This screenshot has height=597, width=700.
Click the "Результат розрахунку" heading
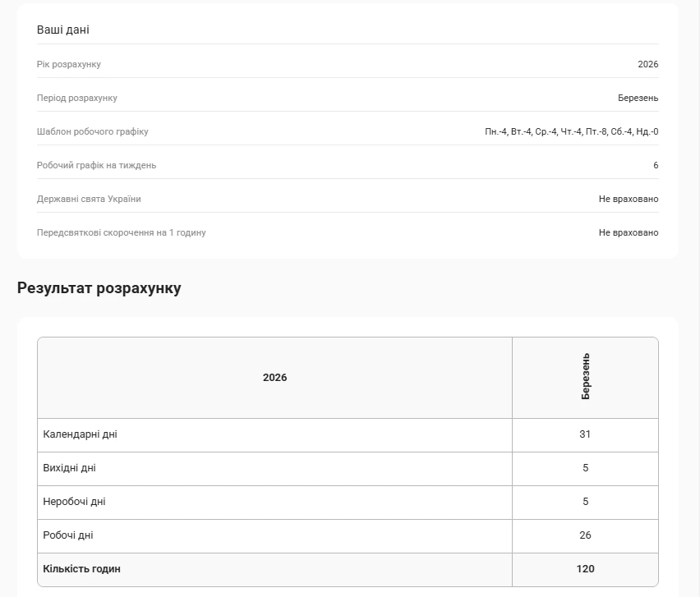pos(99,288)
